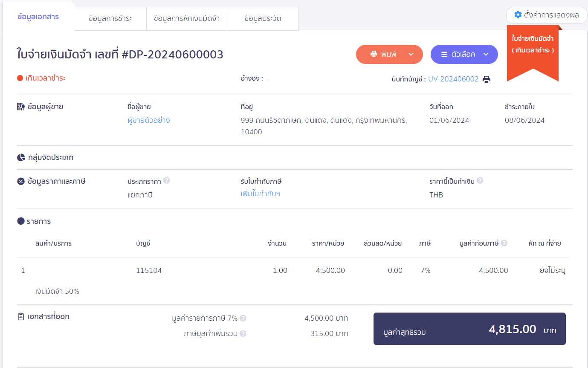588x368 pixels.
Task: Click the pie chart icon by กลุ่มจัดประเภท
Action: [x=21, y=157]
